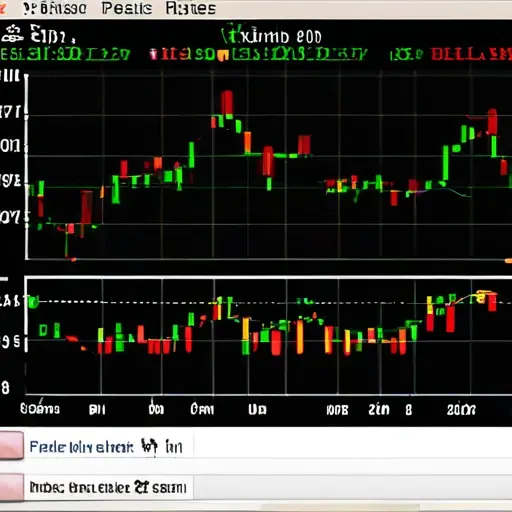
Task: Click the red app icon in the title bar
Action: [x=3, y=8]
